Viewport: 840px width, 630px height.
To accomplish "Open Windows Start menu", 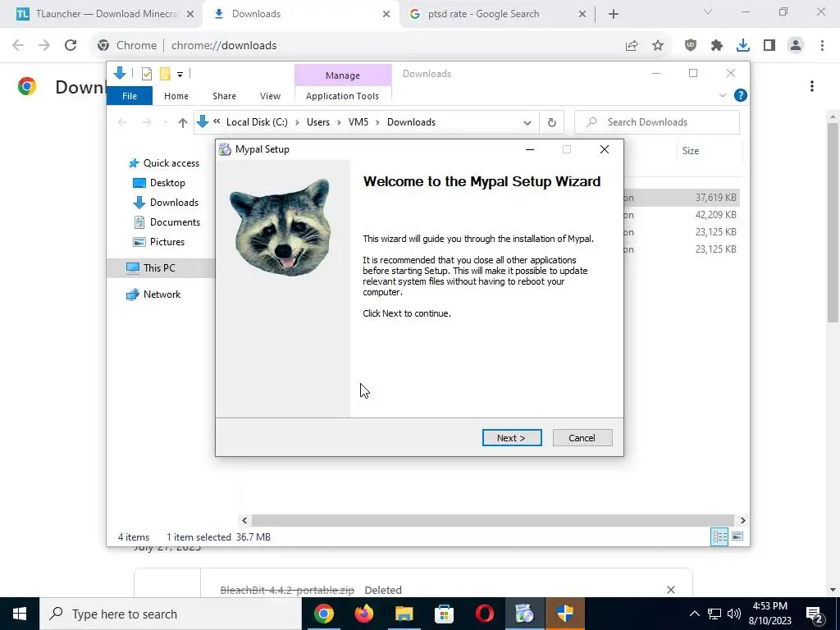I will pos(20,614).
